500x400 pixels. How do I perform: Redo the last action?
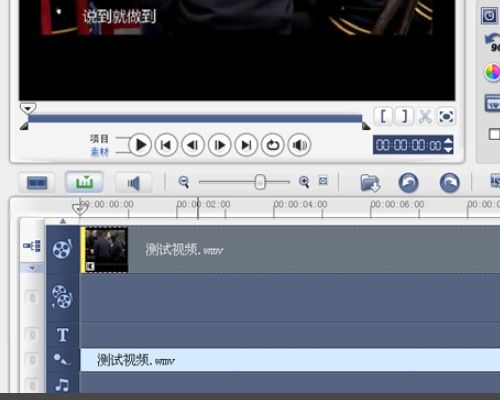[x=450, y=183]
